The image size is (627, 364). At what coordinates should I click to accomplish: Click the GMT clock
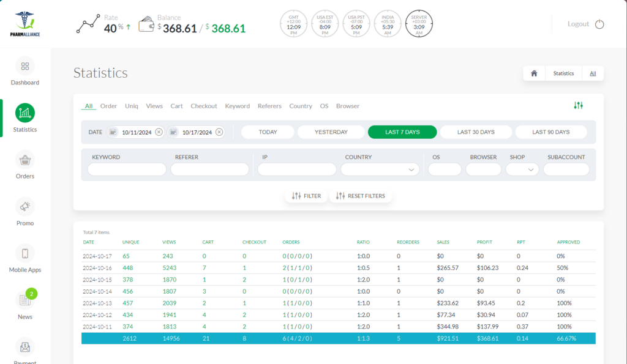click(293, 24)
